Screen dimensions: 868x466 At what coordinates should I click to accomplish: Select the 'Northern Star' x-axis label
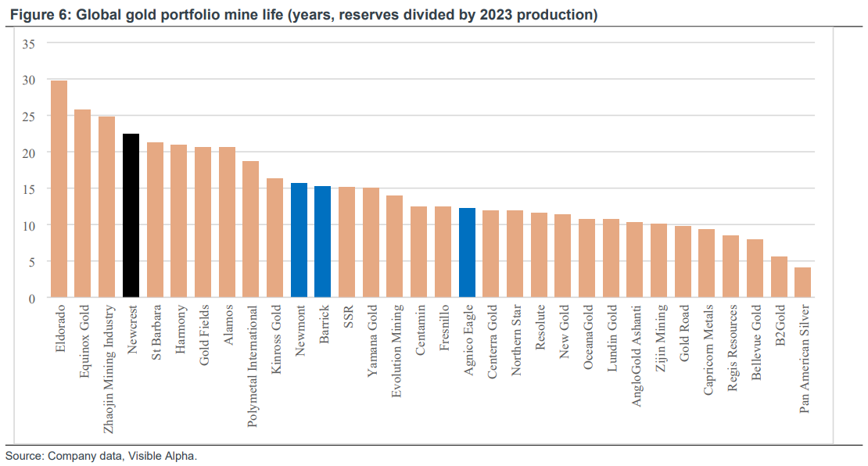point(516,340)
